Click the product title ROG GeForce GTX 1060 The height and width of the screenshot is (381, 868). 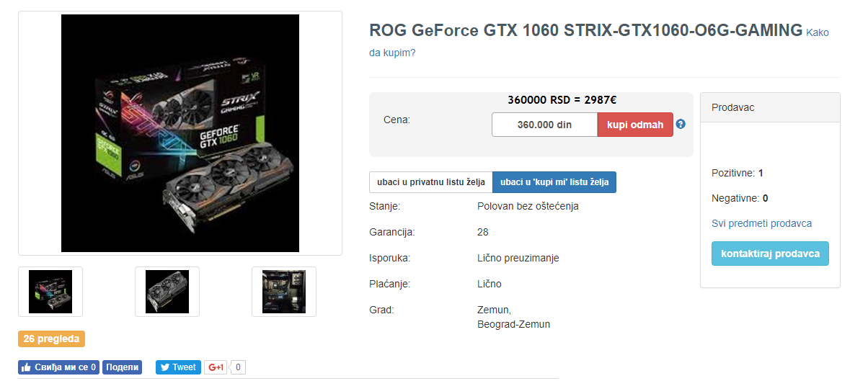(585, 30)
